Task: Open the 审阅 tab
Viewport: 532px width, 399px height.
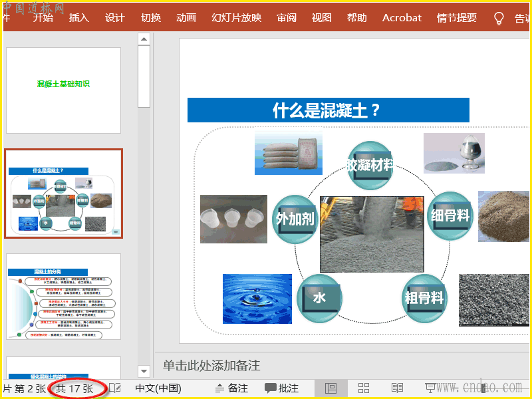Action: click(x=287, y=18)
